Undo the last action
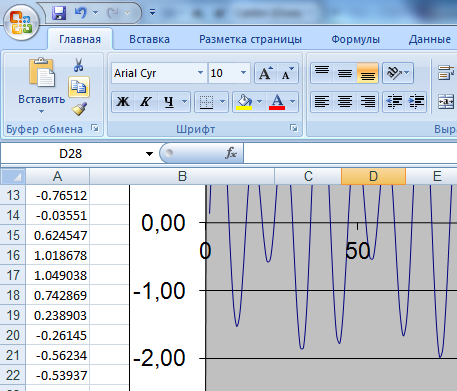Viewport: 457px width, 391px height. point(81,13)
